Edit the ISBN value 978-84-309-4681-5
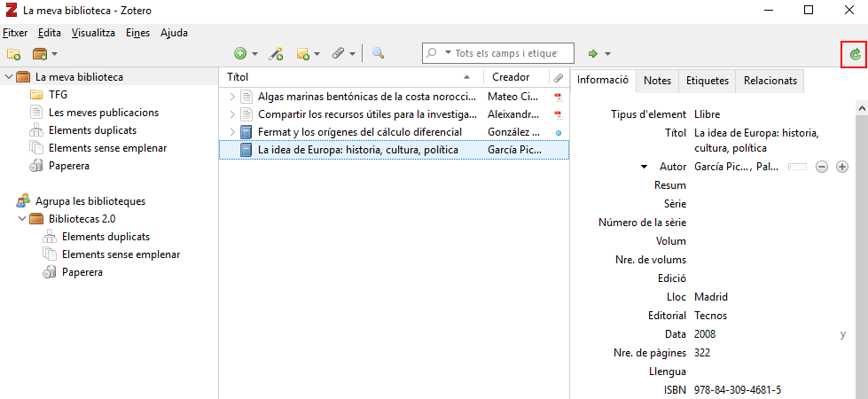Image resolution: width=868 pixels, height=399 pixels. 738,389
